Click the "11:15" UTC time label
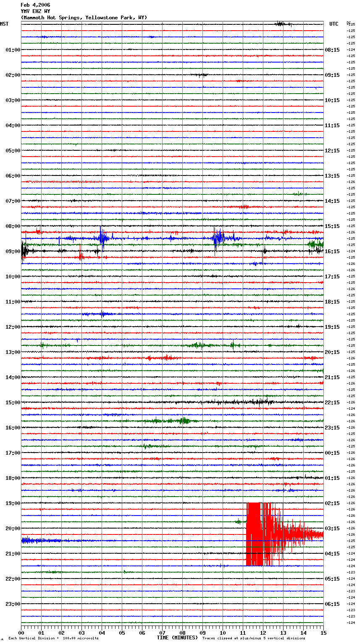This screenshot has height=644, width=357. 332,126
